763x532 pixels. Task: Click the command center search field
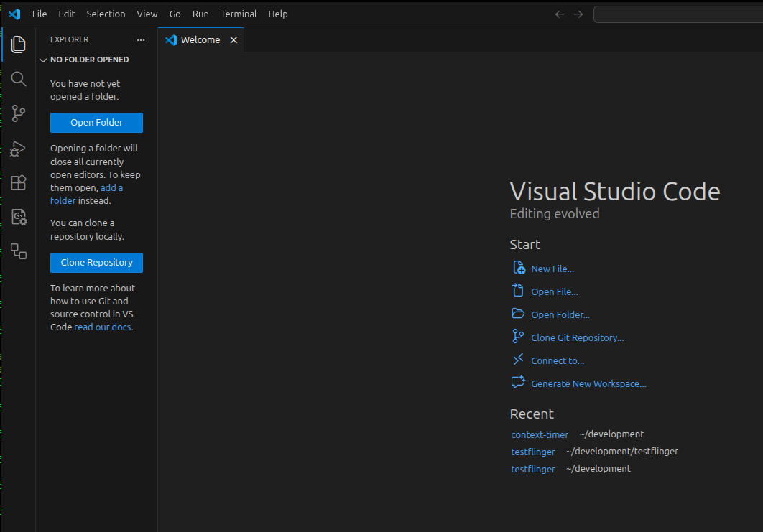pyautogui.click(x=678, y=14)
